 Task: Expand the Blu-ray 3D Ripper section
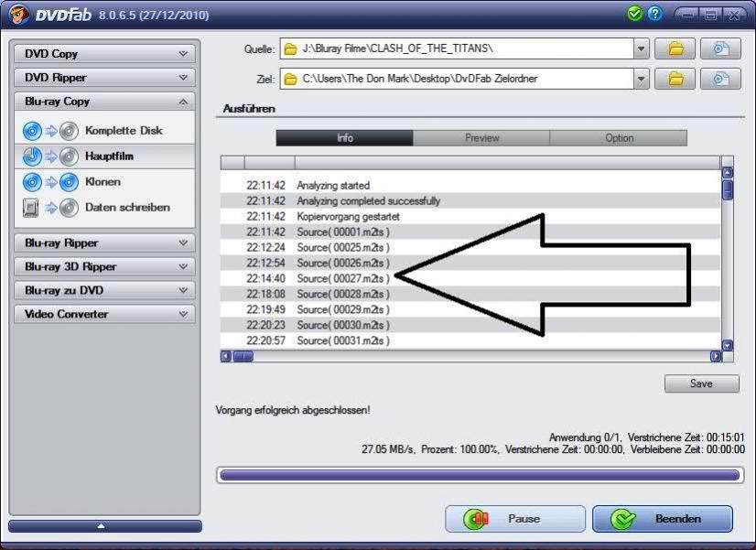tap(104, 266)
